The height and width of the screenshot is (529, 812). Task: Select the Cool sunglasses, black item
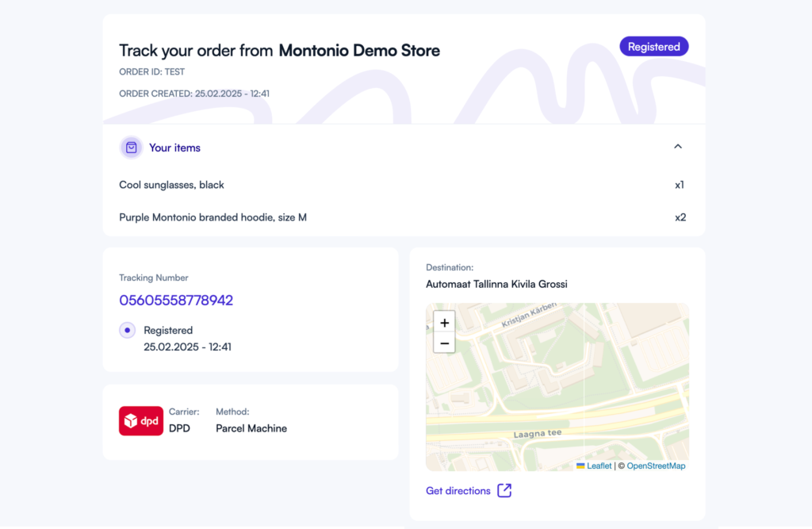[171, 185]
